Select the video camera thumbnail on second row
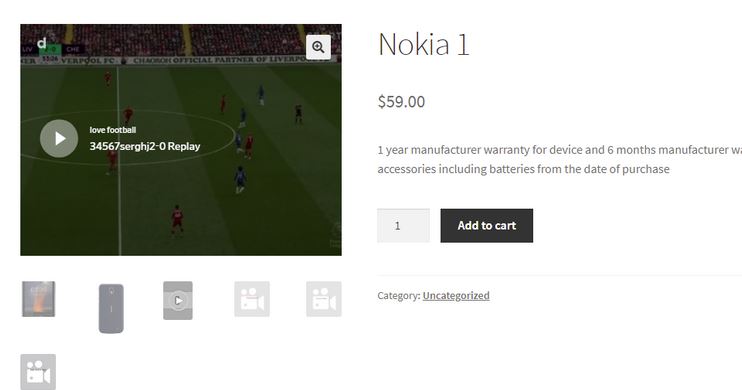 38,372
